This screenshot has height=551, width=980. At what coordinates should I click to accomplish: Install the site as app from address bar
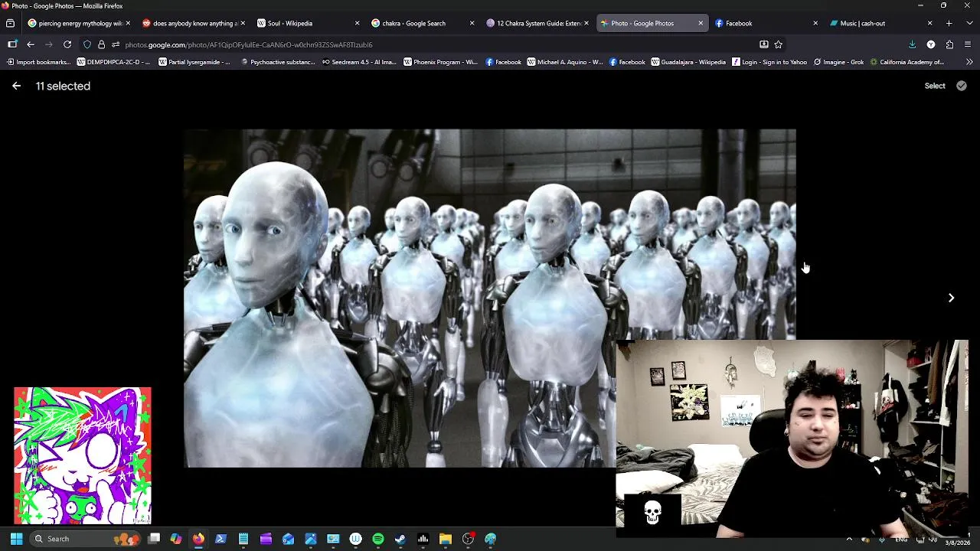pyautogui.click(x=763, y=44)
